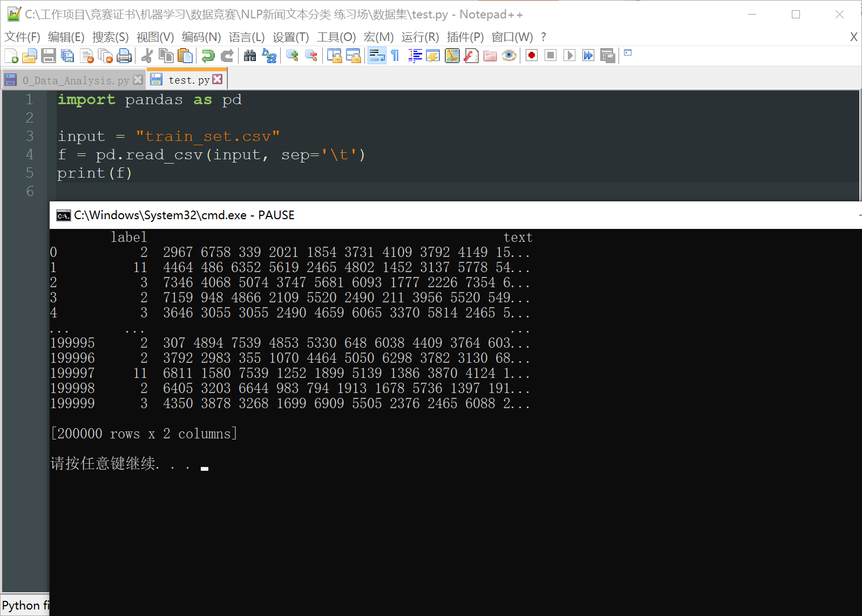Open the 宏(M) menu
Image resolution: width=862 pixels, height=616 pixels.
click(x=379, y=37)
